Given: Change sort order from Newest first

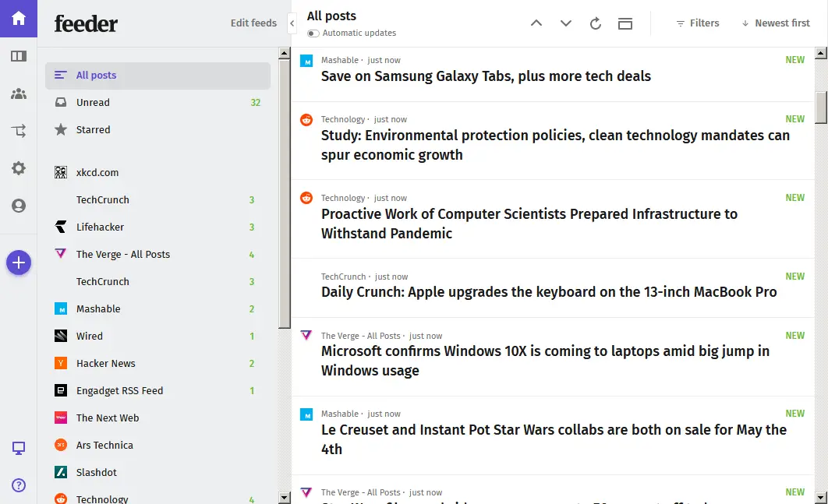Looking at the screenshot, I should pos(776,23).
